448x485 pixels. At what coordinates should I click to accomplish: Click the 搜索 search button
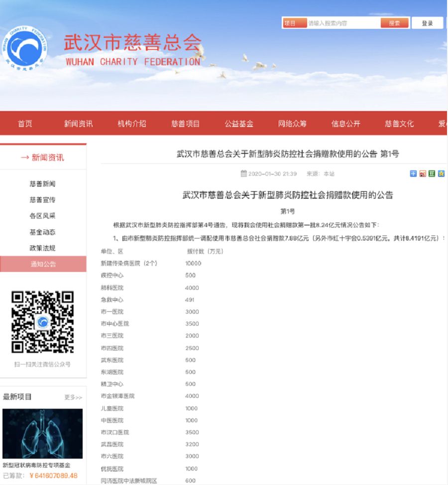point(394,22)
